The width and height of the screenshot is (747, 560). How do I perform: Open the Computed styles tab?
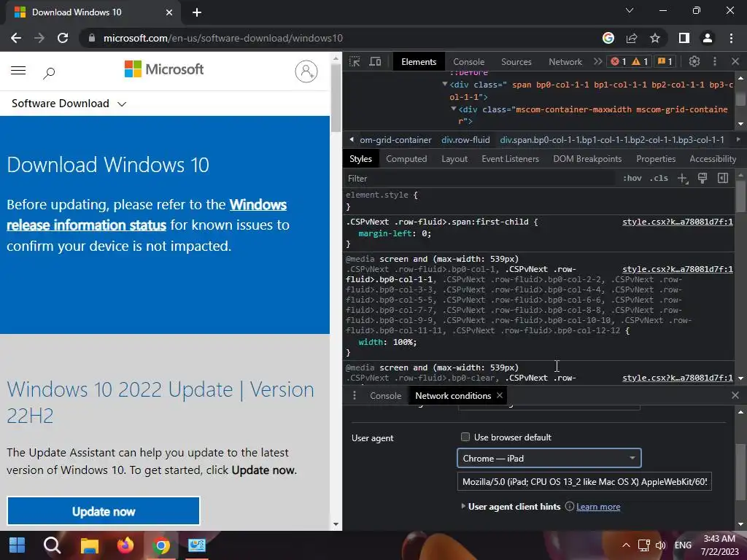click(x=406, y=159)
